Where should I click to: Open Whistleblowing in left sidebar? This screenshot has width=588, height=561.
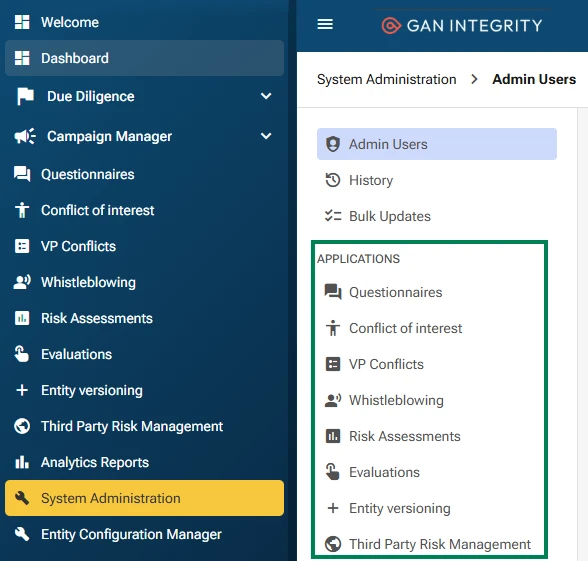[144, 282]
